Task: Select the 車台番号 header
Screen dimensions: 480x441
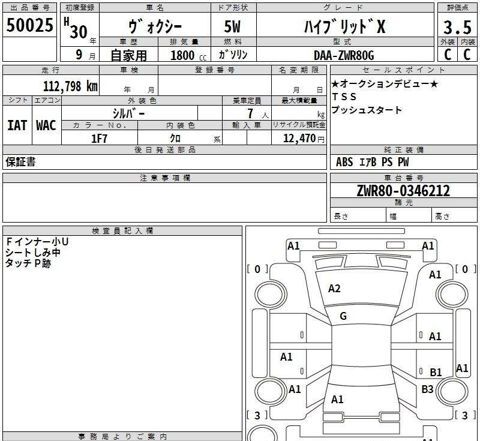Action: click(x=404, y=178)
